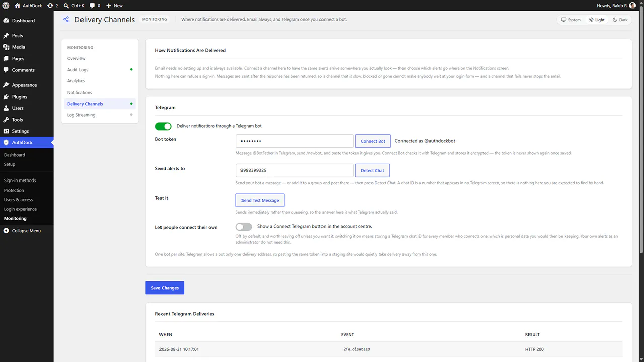Open Login experience submenu link
This screenshot has height=362, width=644.
20,209
